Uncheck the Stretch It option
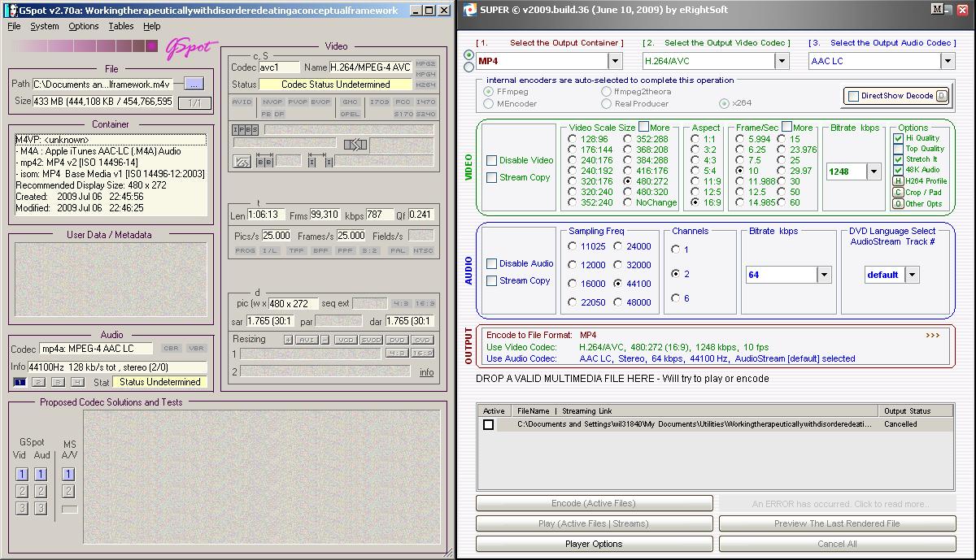The image size is (976, 560). [x=898, y=159]
